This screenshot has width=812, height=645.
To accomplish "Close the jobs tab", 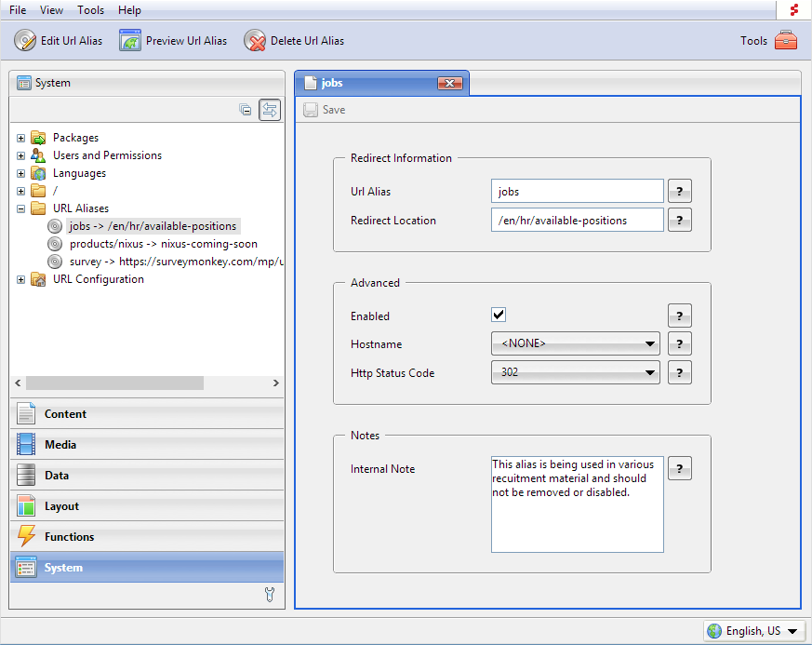I will (449, 84).
